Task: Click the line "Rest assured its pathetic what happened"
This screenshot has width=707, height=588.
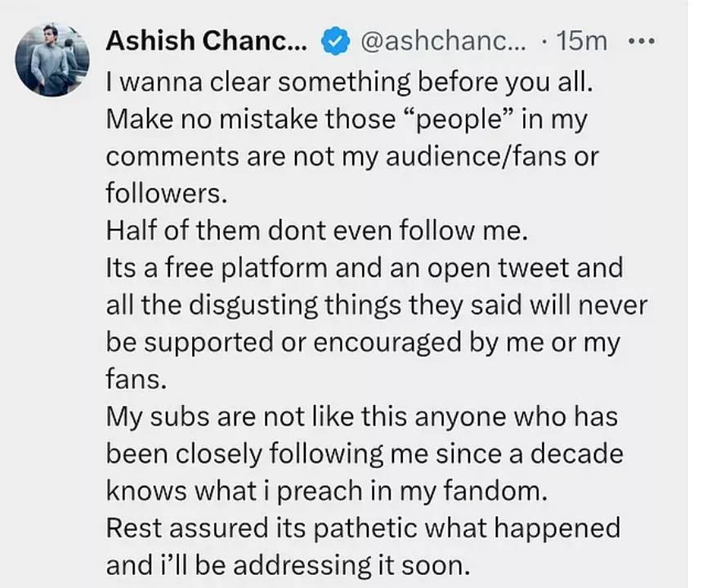Action: tap(364, 528)
